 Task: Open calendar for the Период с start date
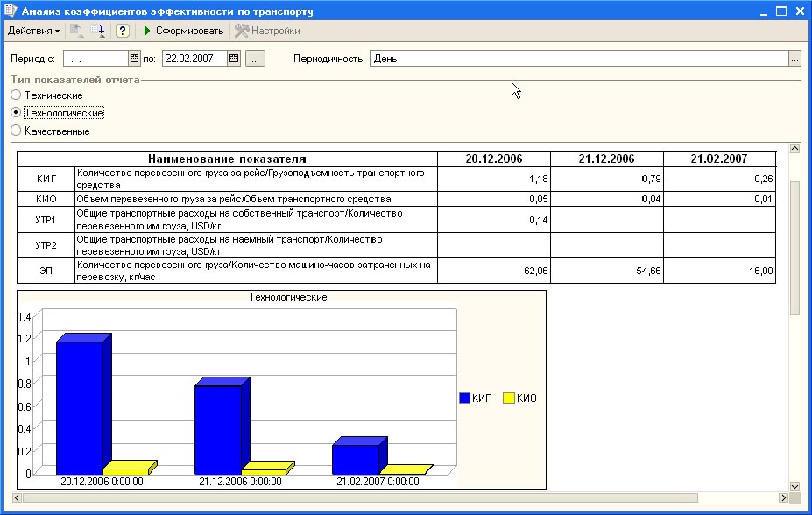click(134, 59)
